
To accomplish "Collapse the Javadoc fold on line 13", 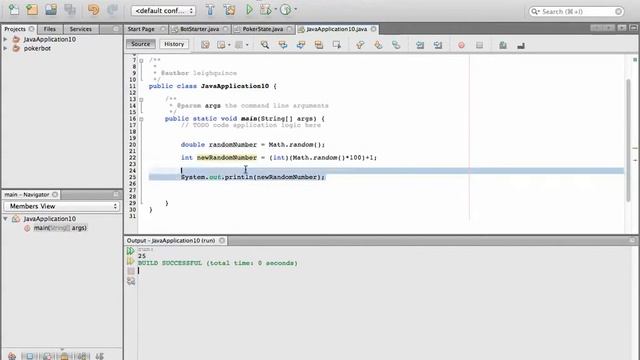I will click(x=141, y=100).
